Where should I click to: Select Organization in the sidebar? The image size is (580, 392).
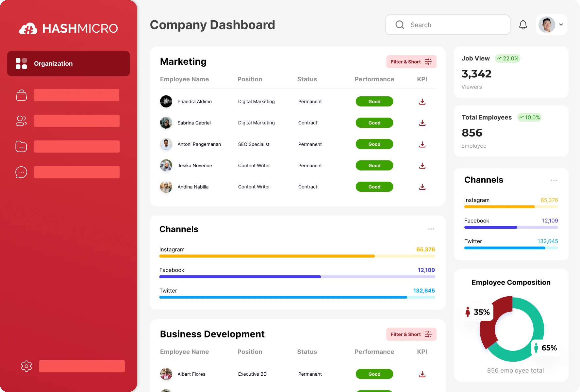68,63
